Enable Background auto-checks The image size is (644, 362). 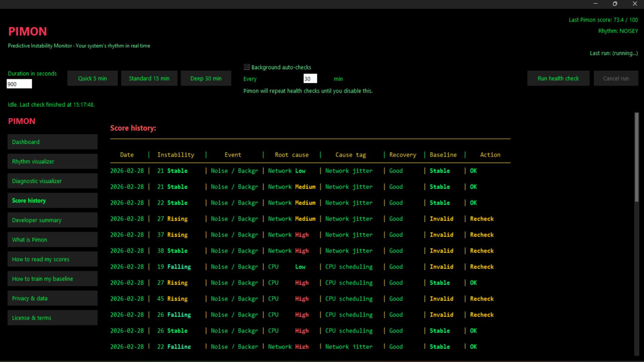(x=247, y=67)
